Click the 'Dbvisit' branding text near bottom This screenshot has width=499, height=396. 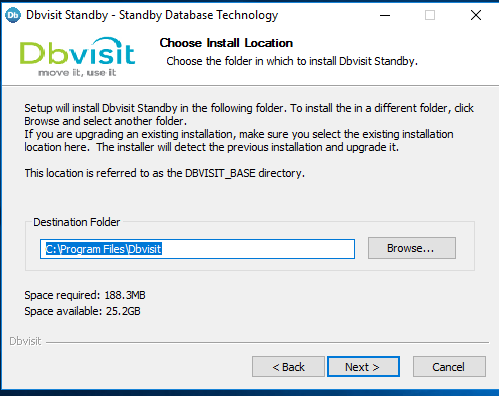pos(25,341)
